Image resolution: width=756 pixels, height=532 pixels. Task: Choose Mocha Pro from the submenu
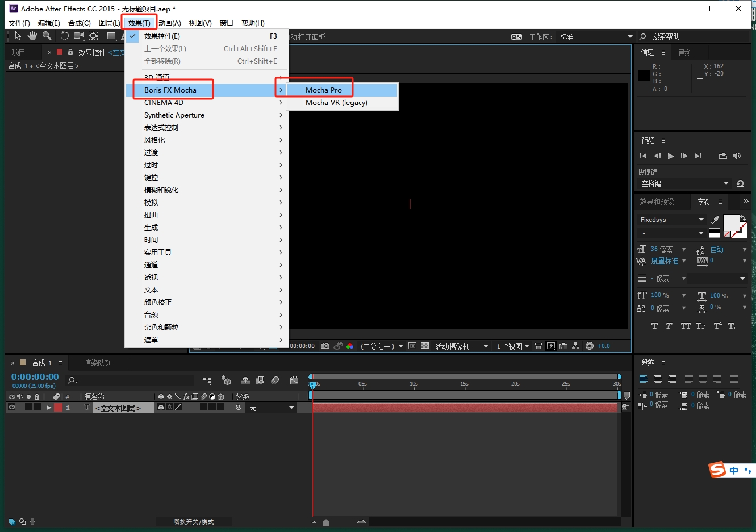343,90
